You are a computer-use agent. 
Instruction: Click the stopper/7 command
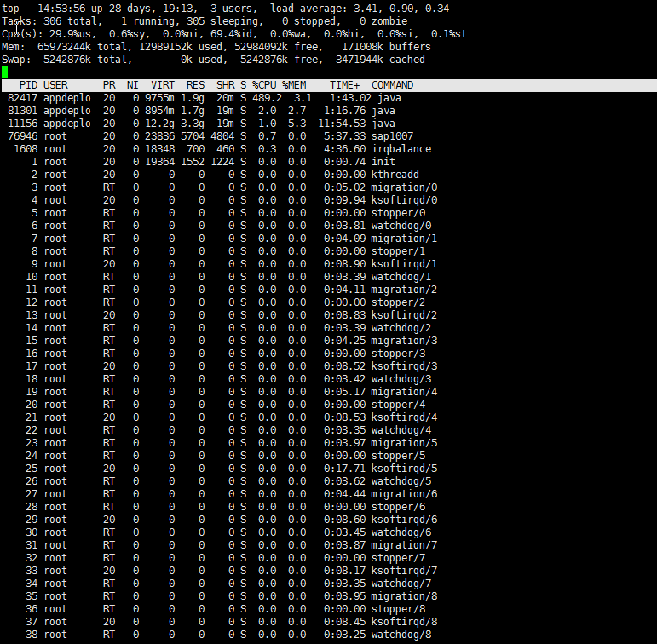(x=398, y=558)
